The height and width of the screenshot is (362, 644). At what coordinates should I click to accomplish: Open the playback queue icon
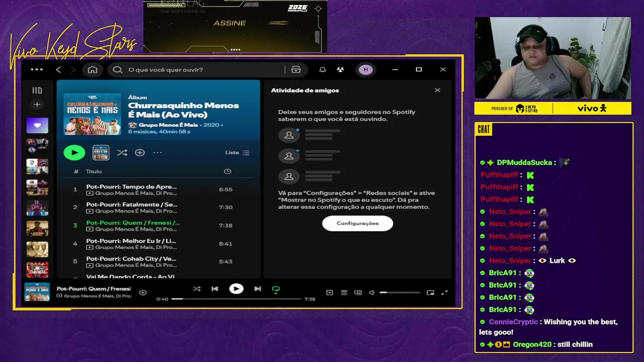click(x=344, y=293)
